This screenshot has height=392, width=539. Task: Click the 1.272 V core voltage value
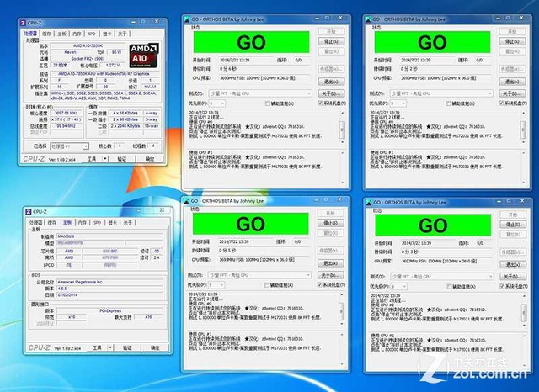[113, 66]
